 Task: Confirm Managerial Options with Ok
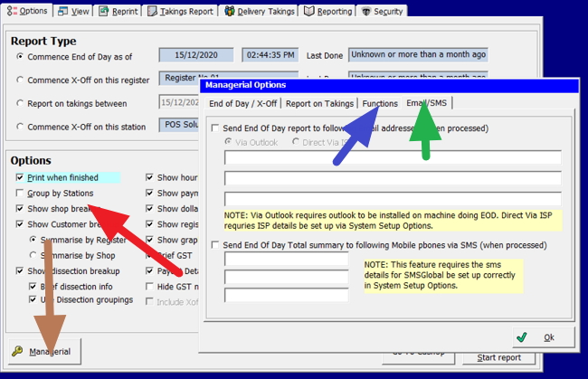544,337
